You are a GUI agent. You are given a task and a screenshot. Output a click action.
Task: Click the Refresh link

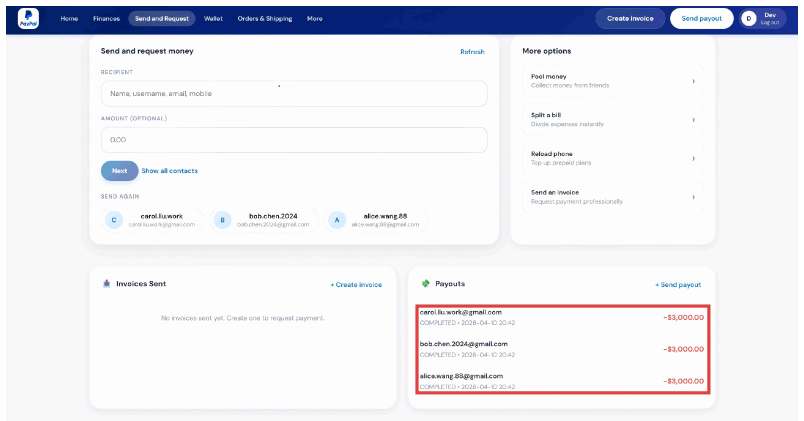pyautogui.click(x=472, y=52)
